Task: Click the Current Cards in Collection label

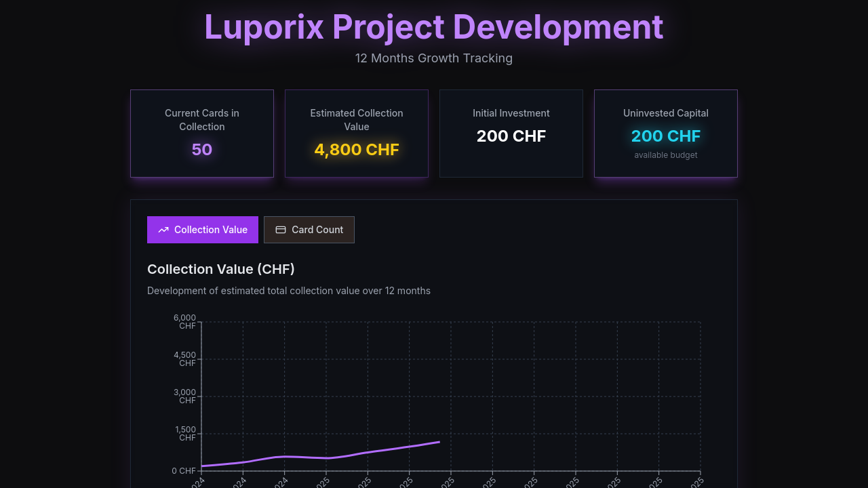Action: point(202,120)
